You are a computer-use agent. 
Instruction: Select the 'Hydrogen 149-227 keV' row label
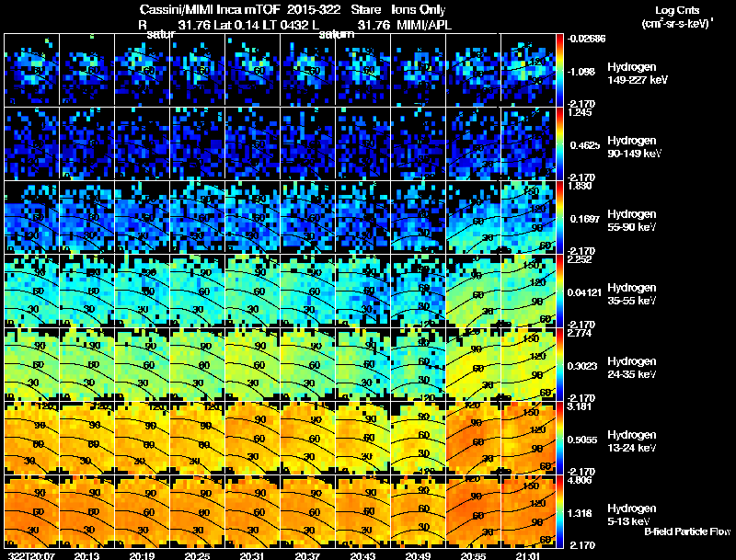638,74
